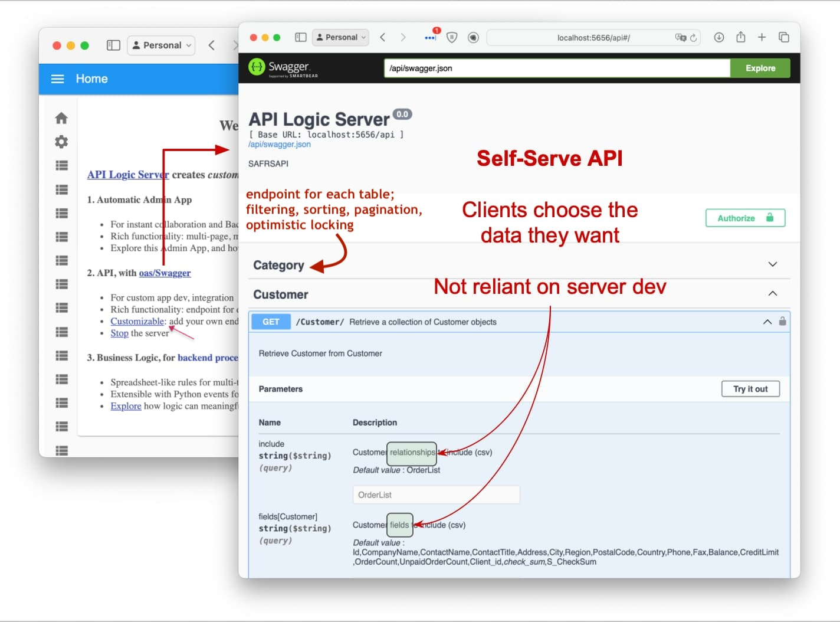This screenshot has height=622, width=840.
Task: Toggle sidebar in the back Safari window
Action: (x=113, y=45)
